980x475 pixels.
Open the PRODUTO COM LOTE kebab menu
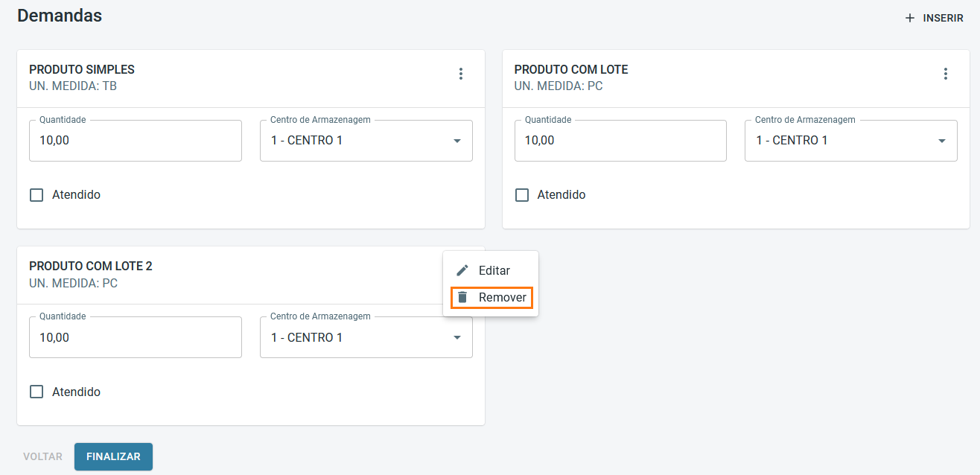pos(946,74)
